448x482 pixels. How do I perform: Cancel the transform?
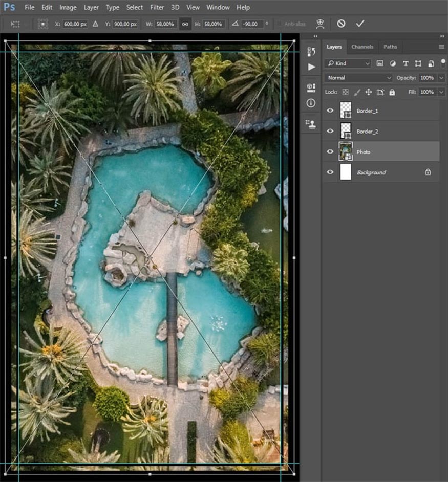[x=341, y=24]
